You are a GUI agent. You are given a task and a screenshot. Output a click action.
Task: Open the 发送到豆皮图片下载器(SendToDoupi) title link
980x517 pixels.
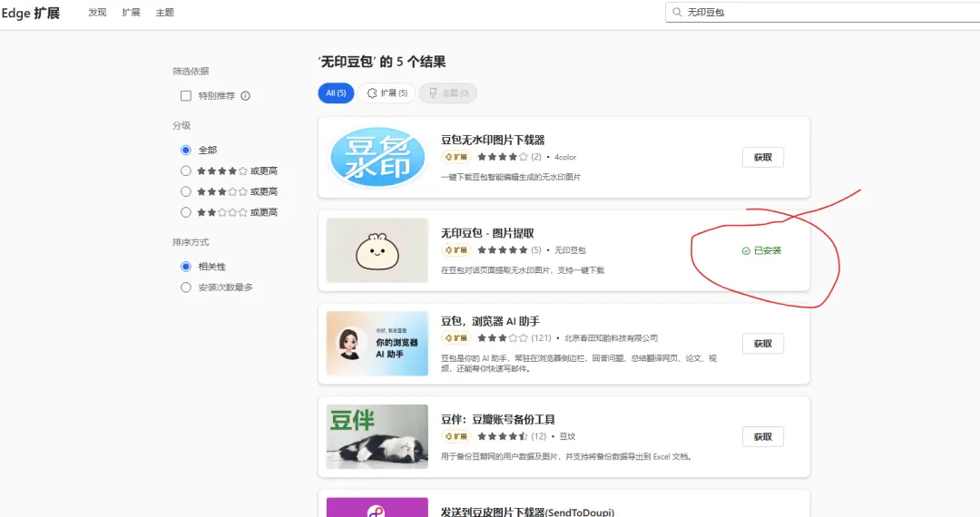coord(527,512)
